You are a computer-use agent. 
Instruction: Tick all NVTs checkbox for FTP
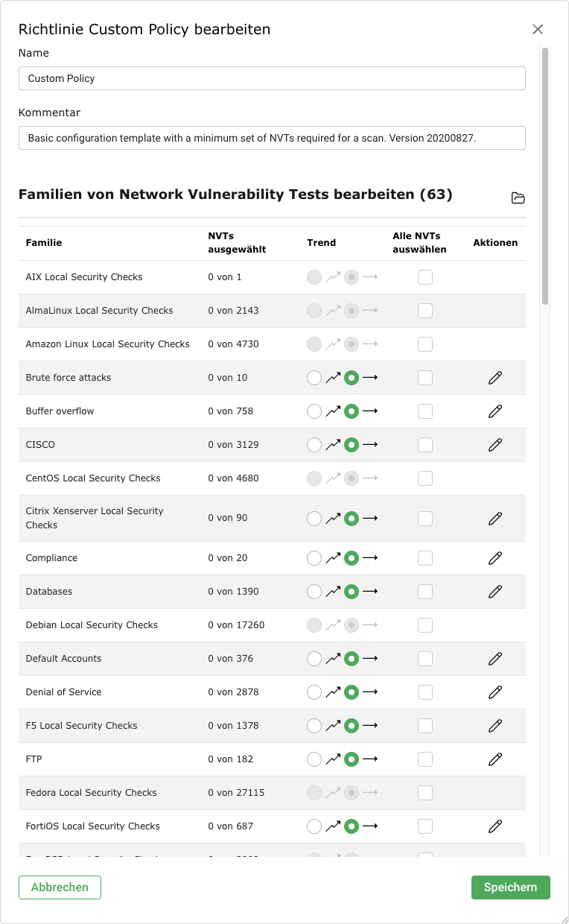[x=425, y=759]
